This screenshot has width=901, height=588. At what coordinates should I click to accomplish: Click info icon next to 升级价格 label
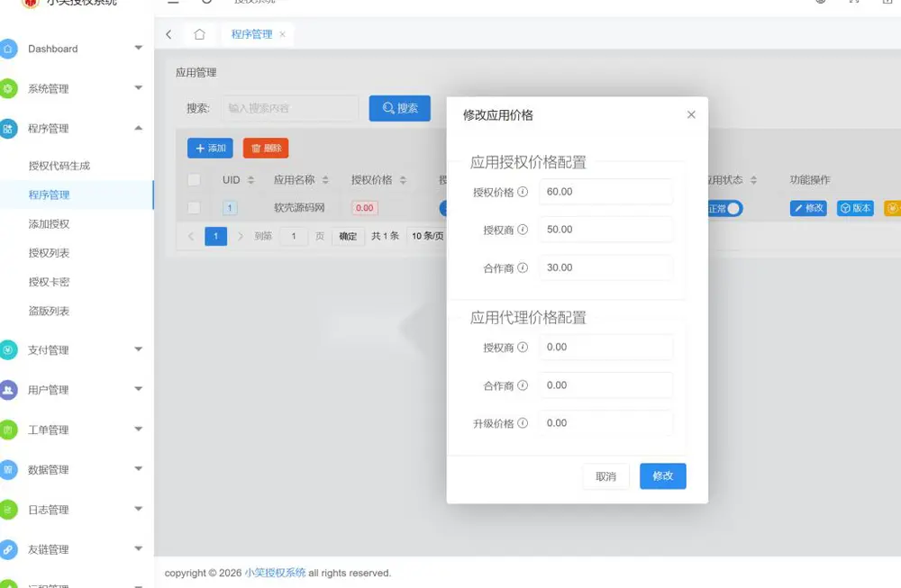523,423
